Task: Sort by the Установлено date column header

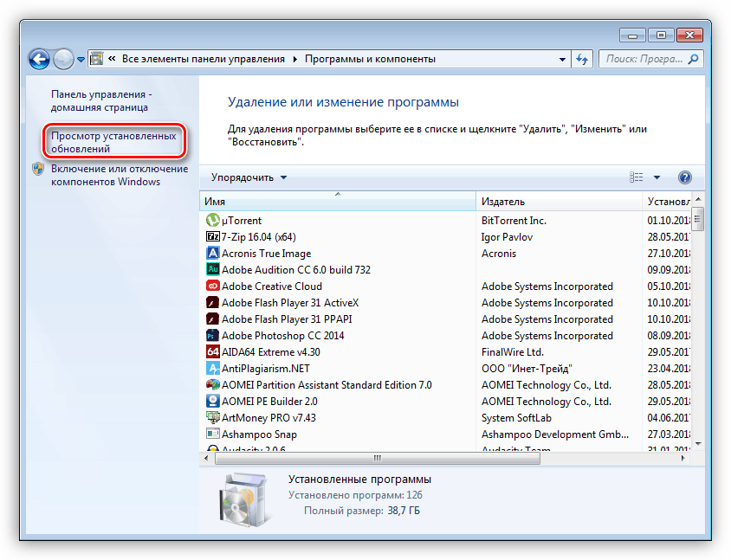Action: click(667, 202)
